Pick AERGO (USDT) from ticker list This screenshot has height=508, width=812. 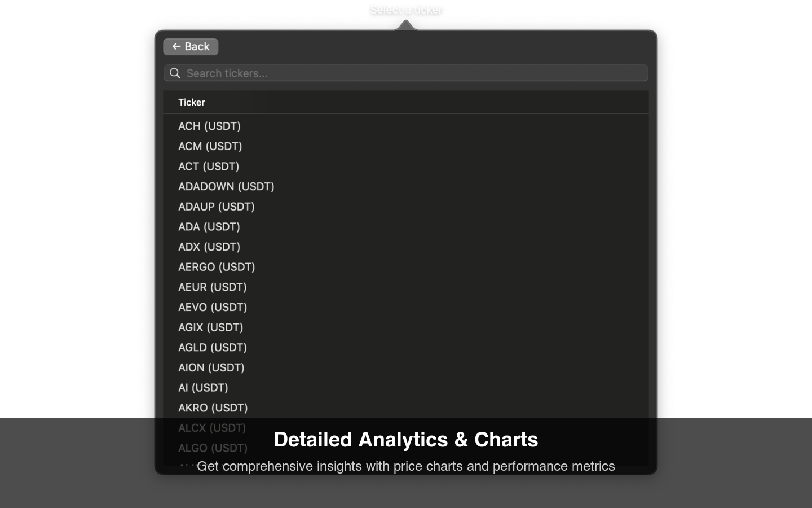[x=406, y=267]
